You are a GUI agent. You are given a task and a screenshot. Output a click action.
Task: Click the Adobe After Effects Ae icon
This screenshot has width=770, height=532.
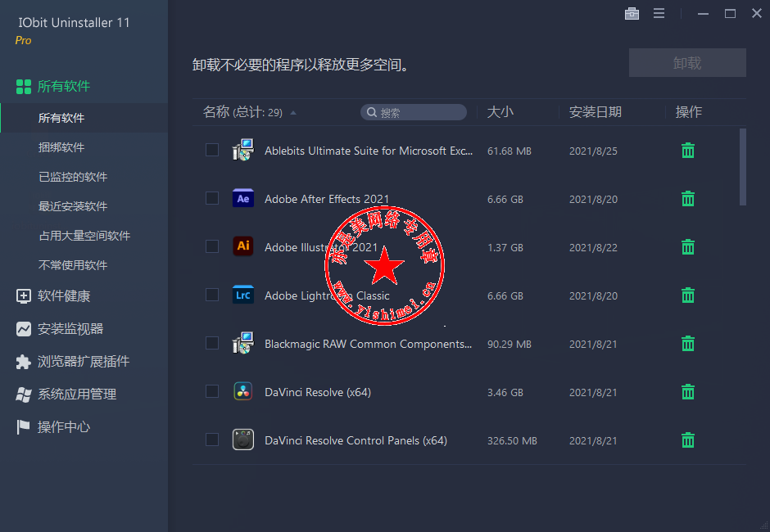click(x=243, y=198)
